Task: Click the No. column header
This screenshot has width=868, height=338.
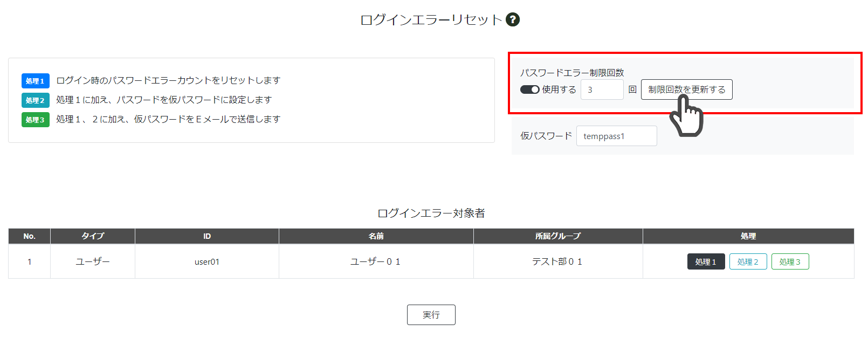Action: click(x=30, y=236)
